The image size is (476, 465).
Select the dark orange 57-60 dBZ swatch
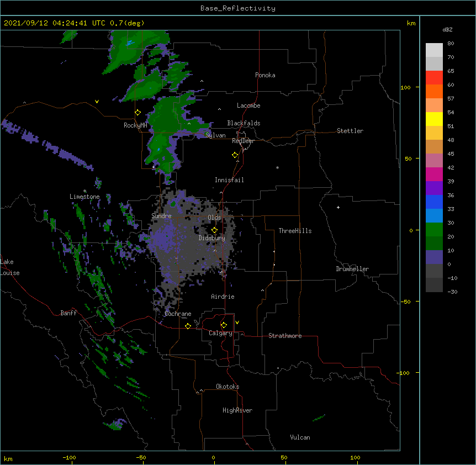click(434, 91)
